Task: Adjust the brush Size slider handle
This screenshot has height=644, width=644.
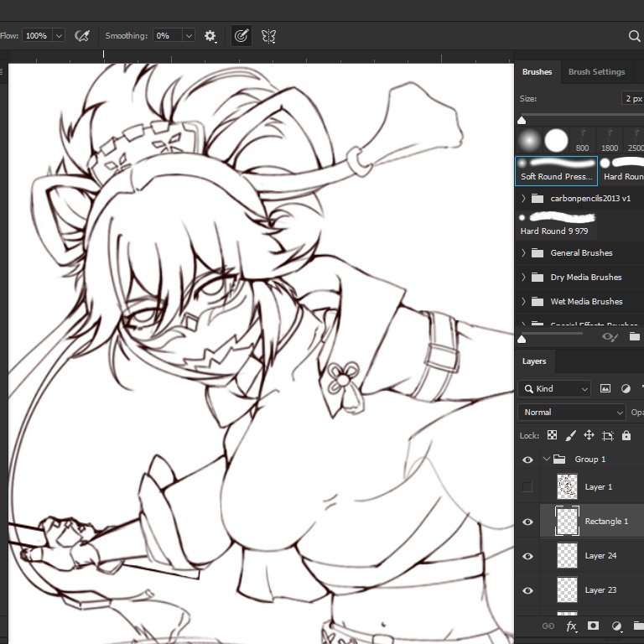Action: (x=522, y=120)
